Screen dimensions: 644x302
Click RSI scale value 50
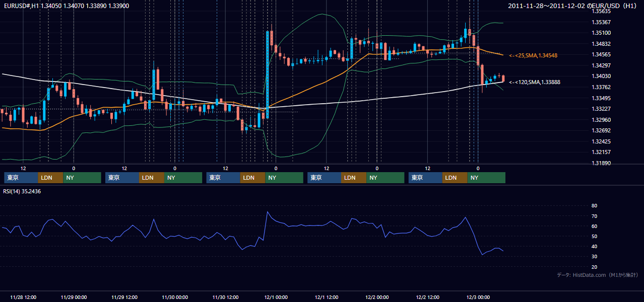coord(594,236)
